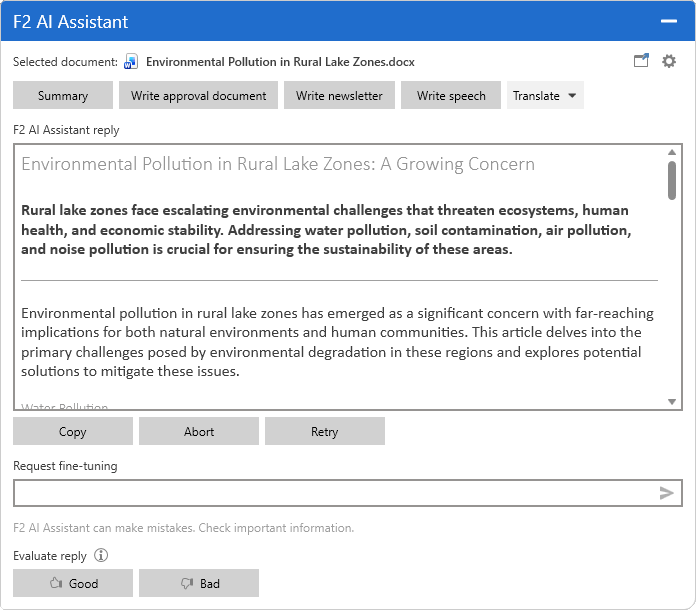Abort the current reply generation
The height and width of the screenshot is (610, 696).
199,431
